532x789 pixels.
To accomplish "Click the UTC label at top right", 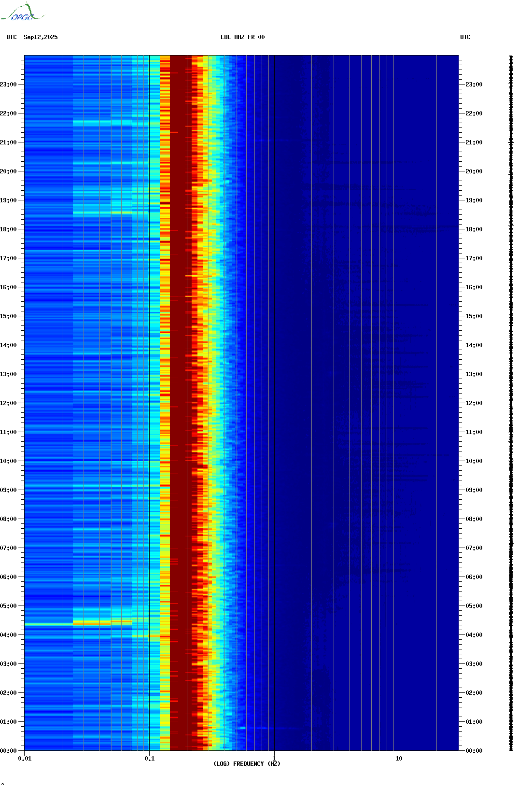I will pos(465,37).
